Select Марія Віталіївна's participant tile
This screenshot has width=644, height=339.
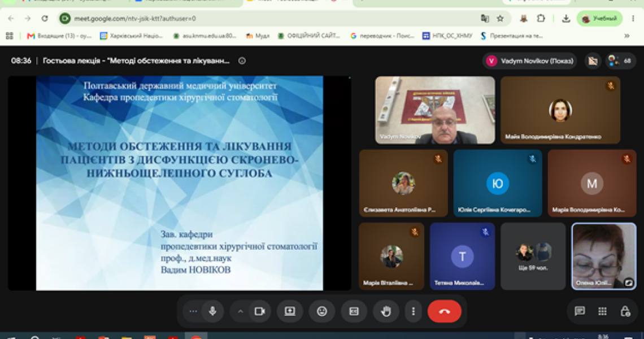(x=391, y=256)
